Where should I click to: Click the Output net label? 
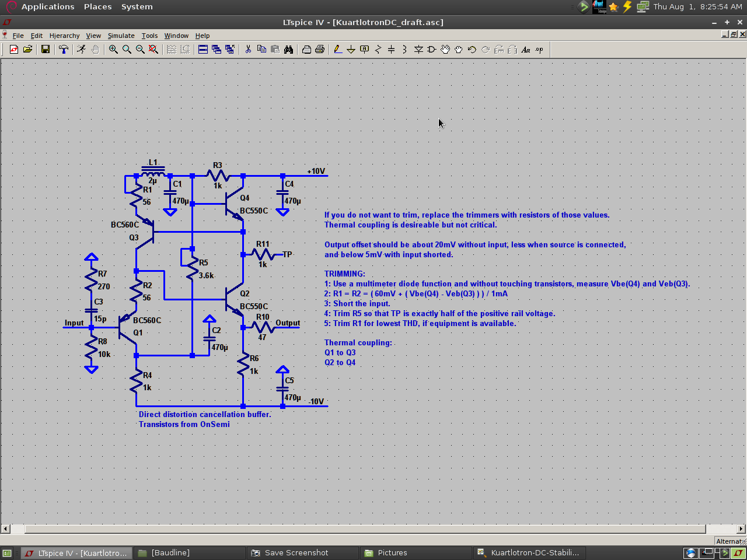point(288,323)
